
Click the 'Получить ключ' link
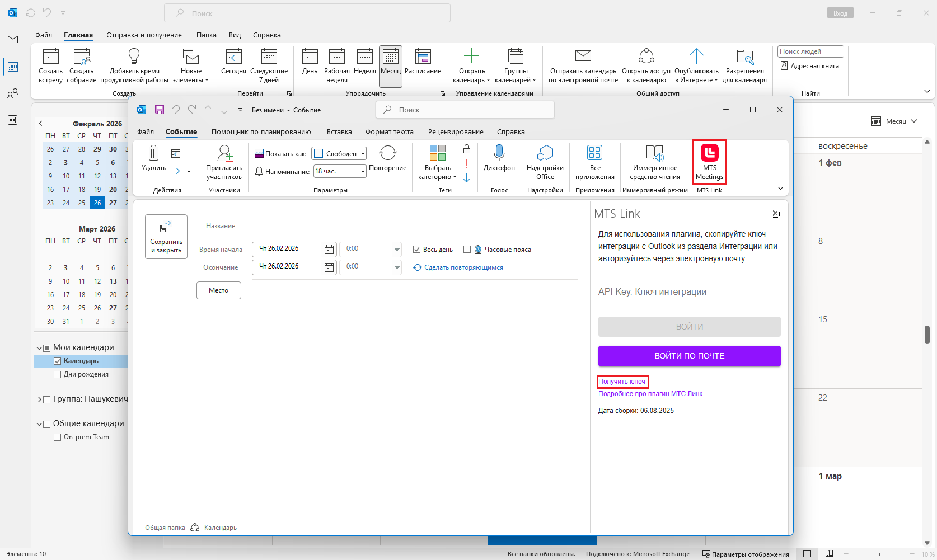pos(622,382)
